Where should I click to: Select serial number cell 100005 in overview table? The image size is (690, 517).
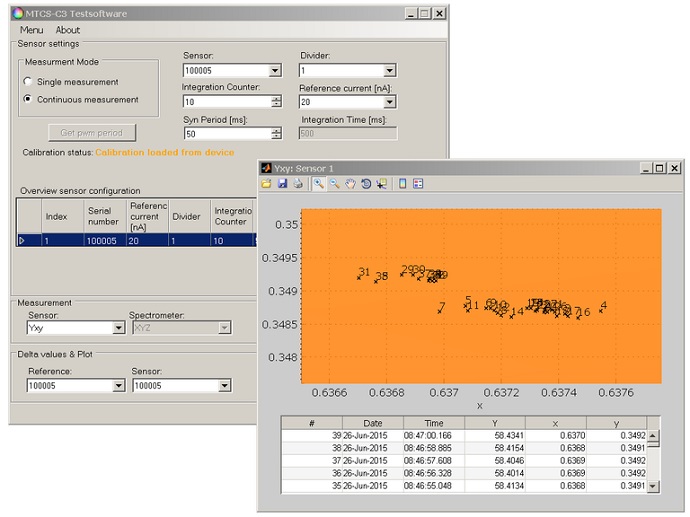[x=105, y=241]
